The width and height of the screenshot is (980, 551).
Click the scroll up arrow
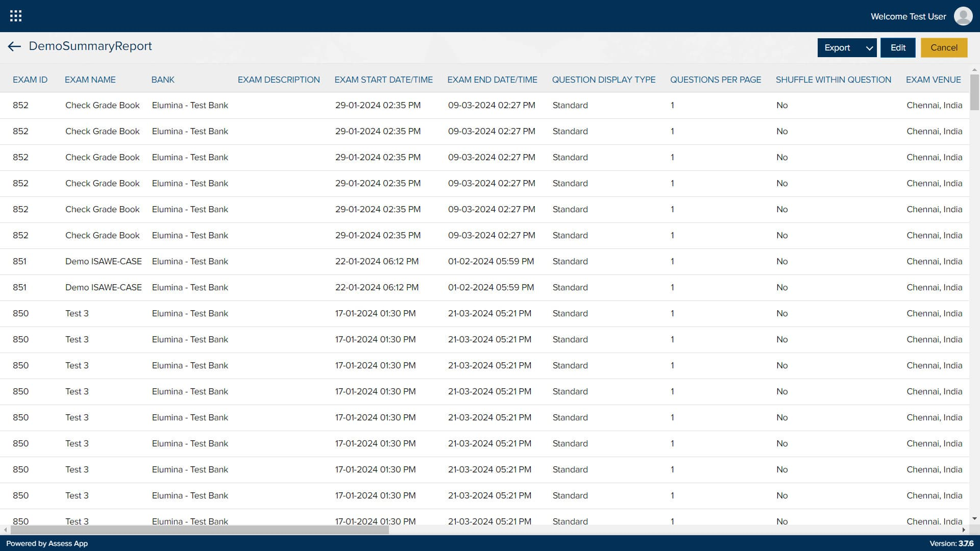pyautogui.click(x=974, y=69)
